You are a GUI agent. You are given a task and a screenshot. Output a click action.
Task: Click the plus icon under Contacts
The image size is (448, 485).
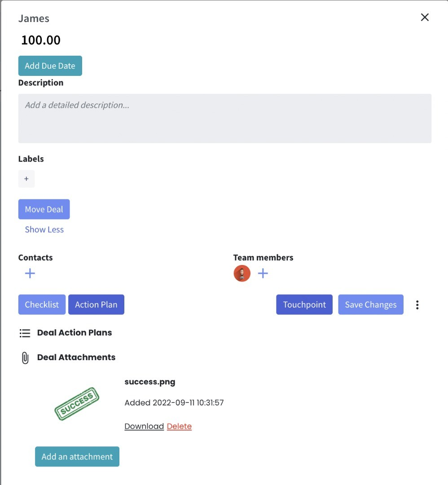(30, 273)
